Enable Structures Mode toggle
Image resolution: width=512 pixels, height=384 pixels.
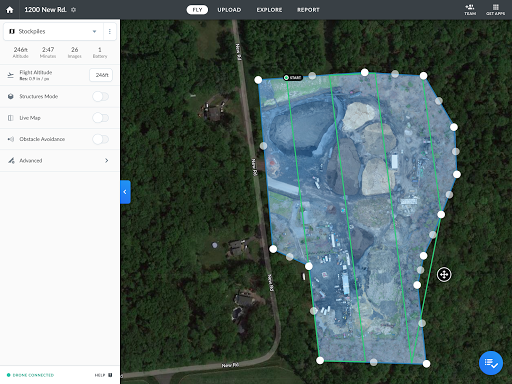[x=101, y=97]
